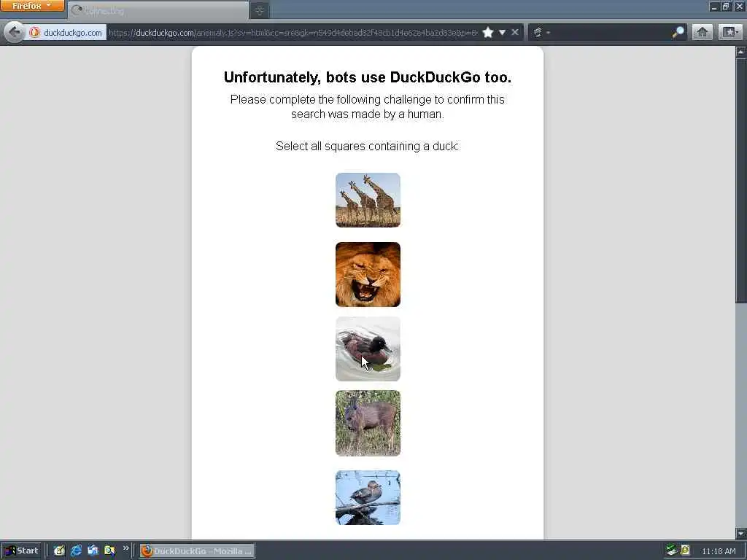Open a new tab with the plus button
Viewport: 747px width, 560px height.
click(260, 10)
